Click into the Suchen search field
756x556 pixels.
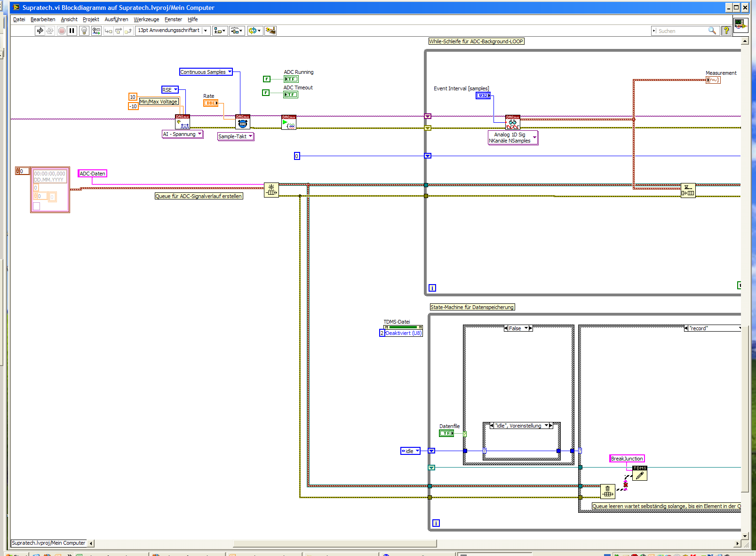683,31
